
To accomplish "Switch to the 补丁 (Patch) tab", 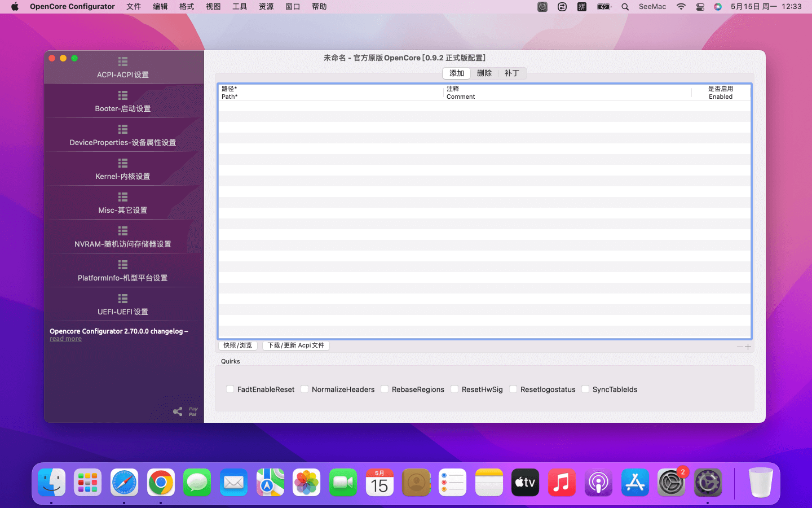I will pos(511,73).
